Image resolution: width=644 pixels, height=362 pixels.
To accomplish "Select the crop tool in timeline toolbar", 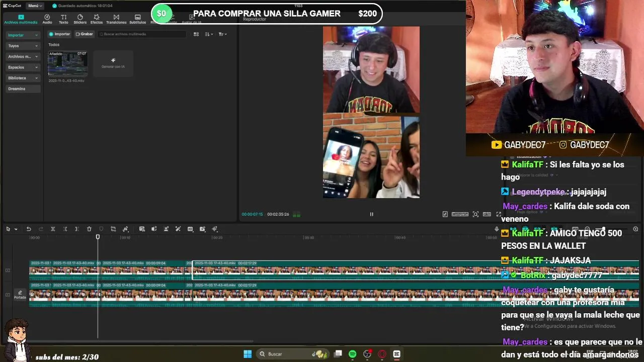I will [113, 229].
